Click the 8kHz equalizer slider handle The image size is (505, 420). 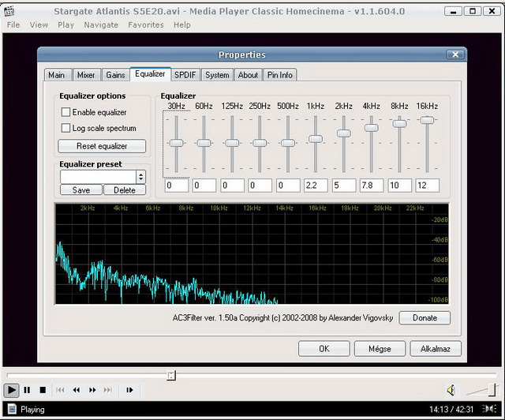coord(399,123)
